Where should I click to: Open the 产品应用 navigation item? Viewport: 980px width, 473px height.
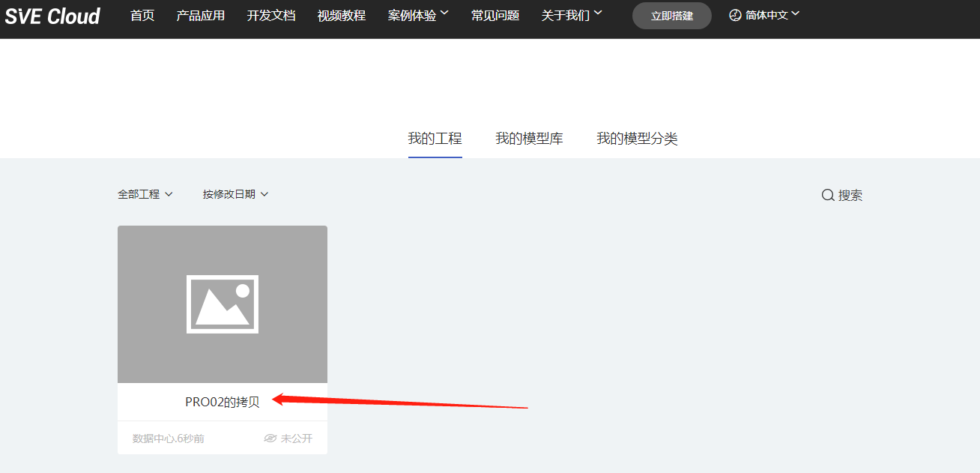click(200, 15)
